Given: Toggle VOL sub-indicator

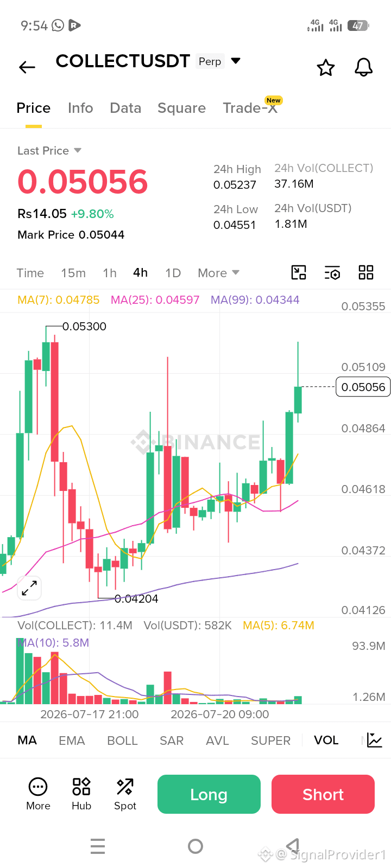Looking at the screenshot, I should (x=326, y=740).
